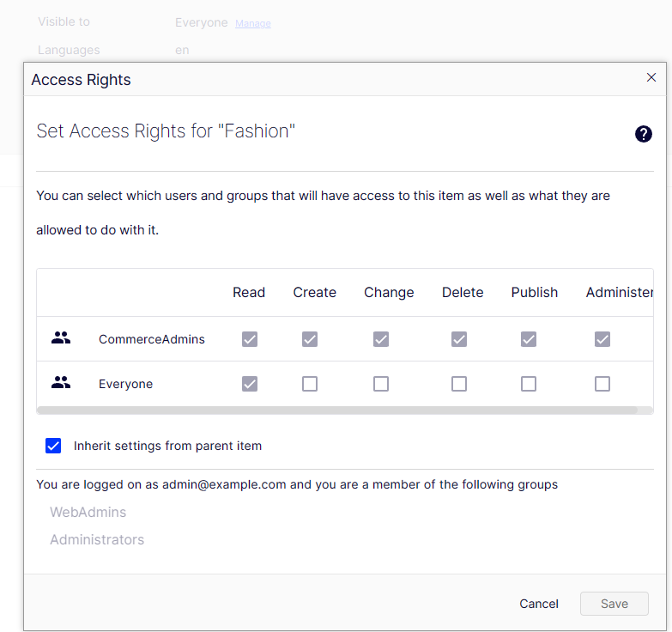This screenshot has height=632, width=672.
Task: Click the horizontal scrollbar under the rights table
Action: tap(337, 410)
